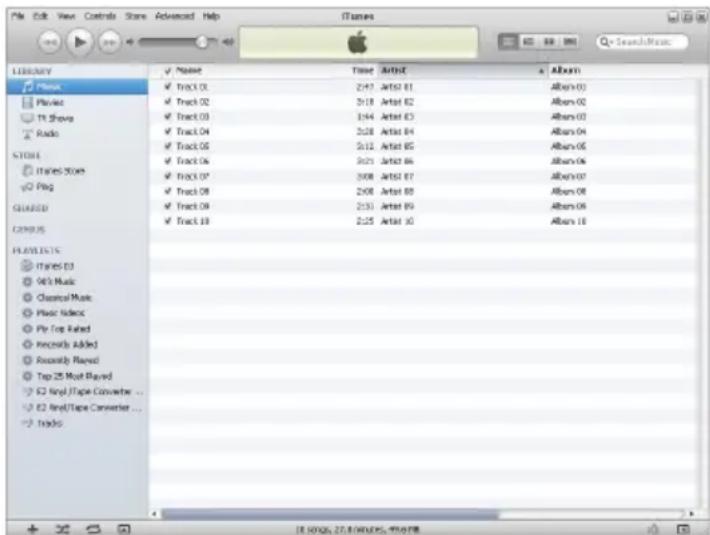710x535 pixels.
Task: Uncheck the Track 10 checkbox
Action: click(x=168, y=221)
